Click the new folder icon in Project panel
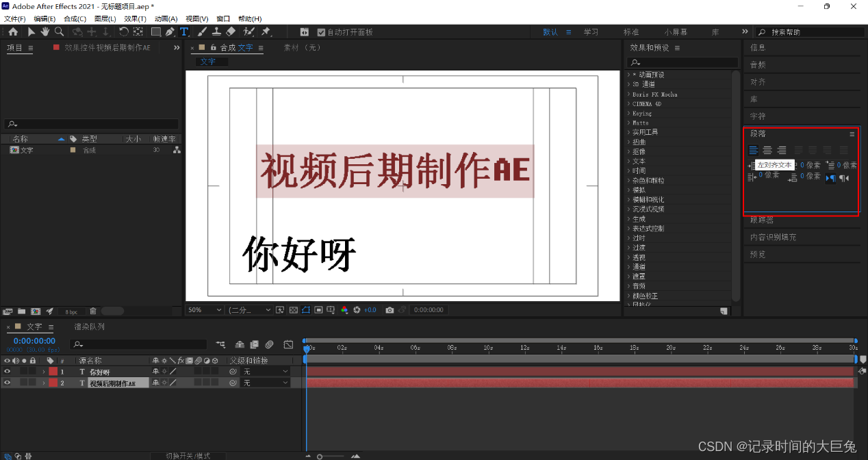Image resolution: width=868 pixels, height=460 pixels. (x=21, y=311)
